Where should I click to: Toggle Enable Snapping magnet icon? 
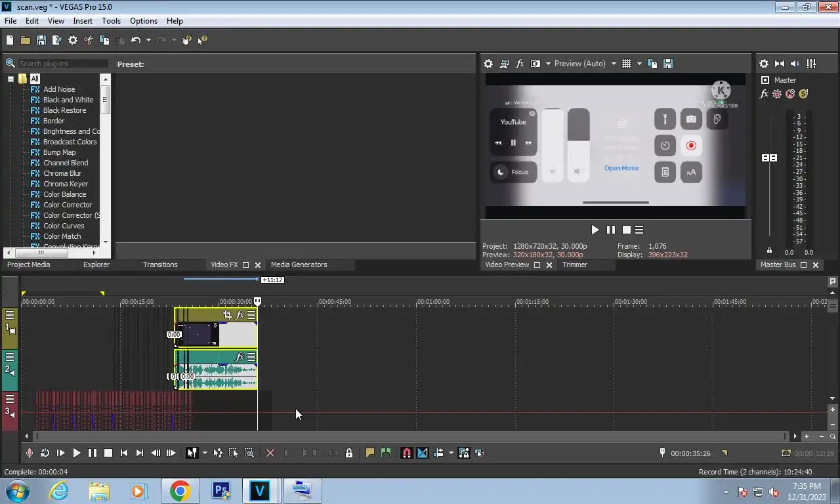(406, 453)
